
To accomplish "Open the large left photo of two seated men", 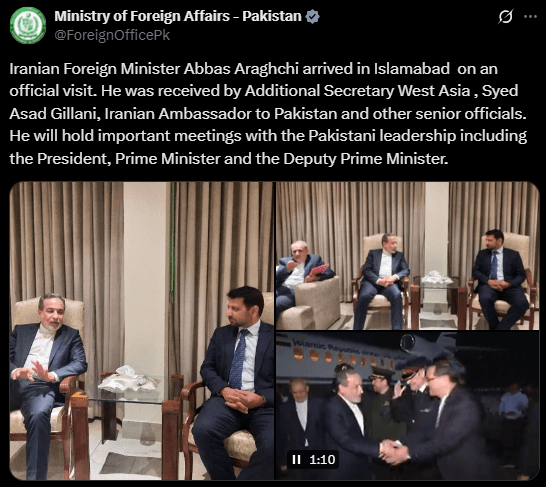I will 142,331.
